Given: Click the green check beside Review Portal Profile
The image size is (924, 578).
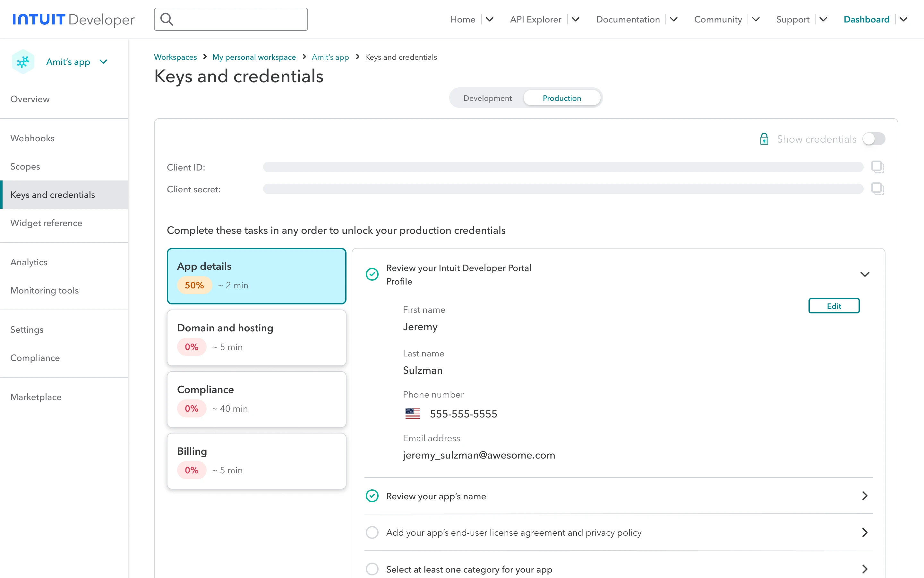Looking at the screenshot, I should tap(372, 274).
